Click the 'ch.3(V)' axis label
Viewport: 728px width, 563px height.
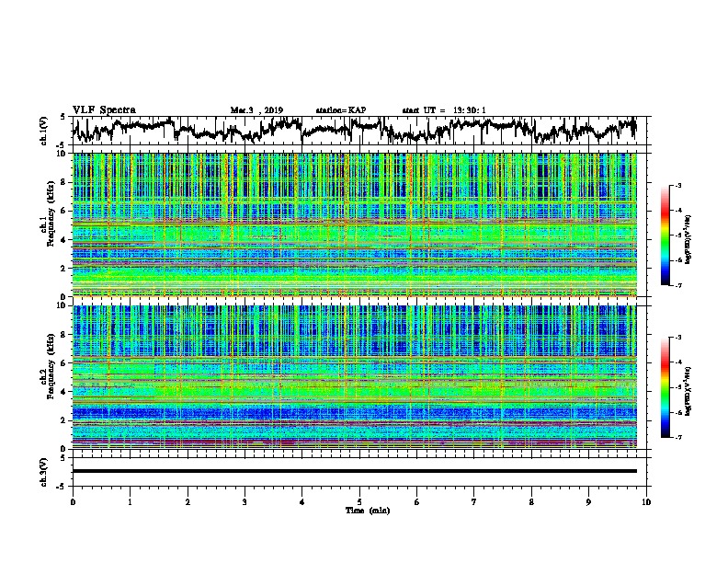[x=44, y=472]
